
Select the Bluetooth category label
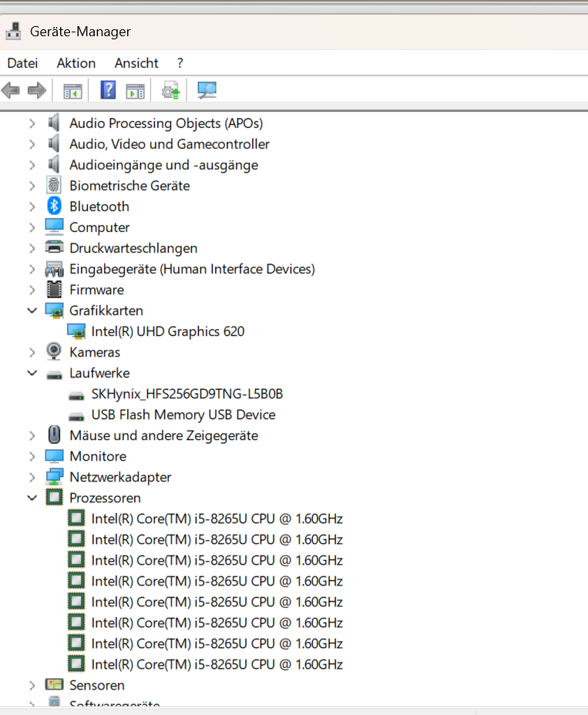[x=99, y=207]
